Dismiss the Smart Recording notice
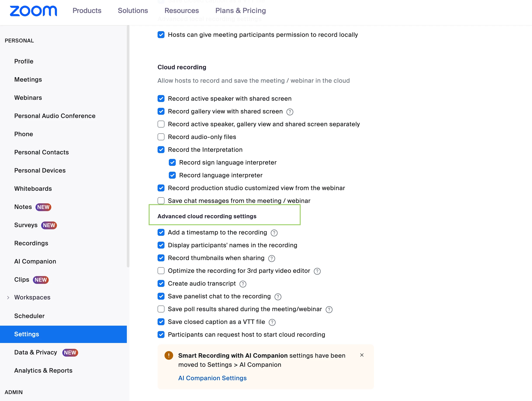The width and height of the screenshot is (532, 401). (361, 355)
